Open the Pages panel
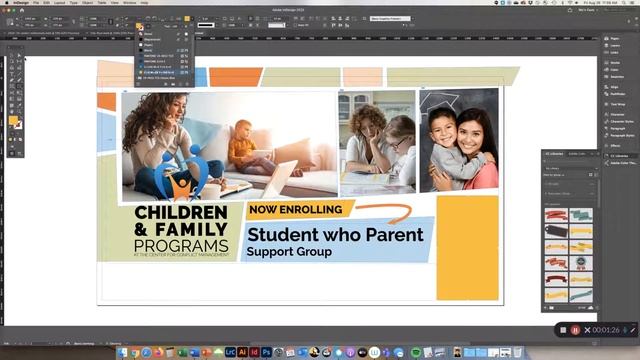This screenshot has width=640, height=360. [614, 38]
